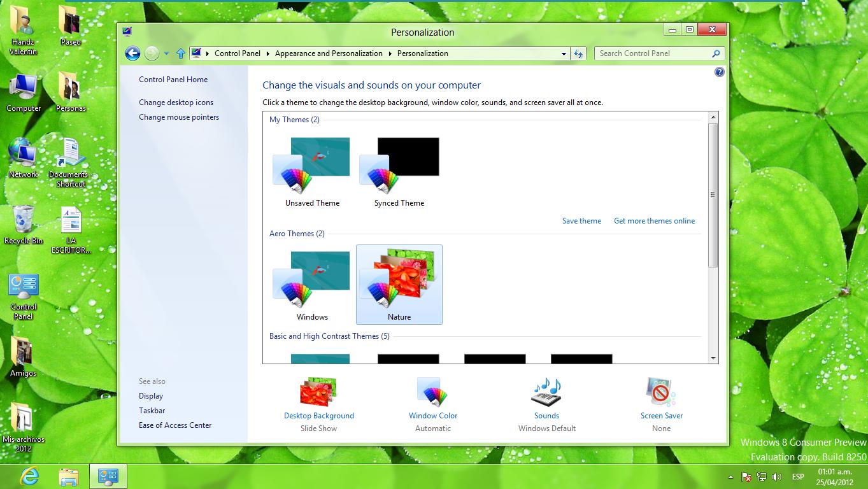Click the blue help question mark icon
The image size is (868, 489).
pos(719,73)
